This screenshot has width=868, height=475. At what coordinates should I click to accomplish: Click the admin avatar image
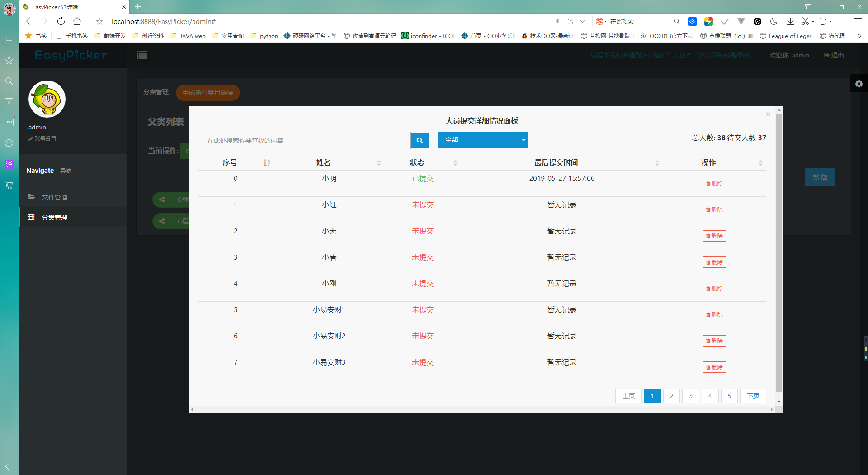(x=47, y=99)
